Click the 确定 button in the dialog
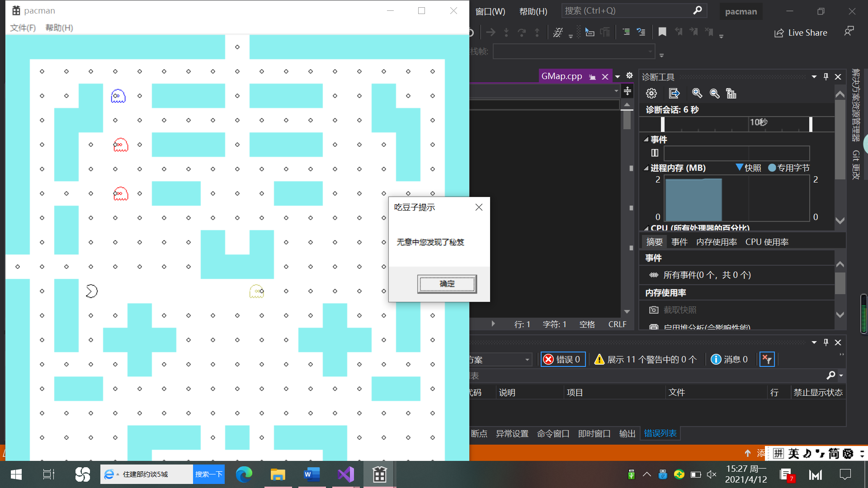Image resolution: width=868 pixels, height=488 pixels. point(447,284)
